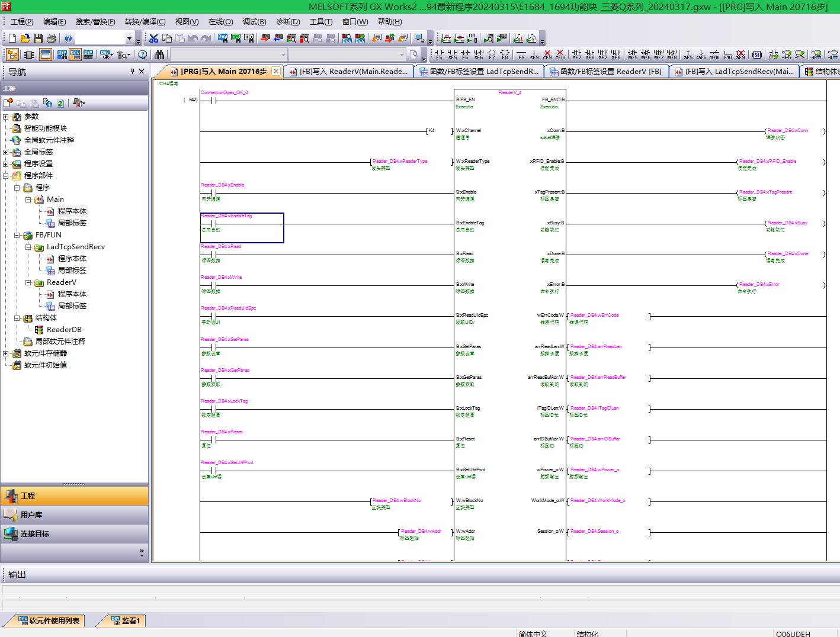Toggle the navigation window view button

(12, 55)
